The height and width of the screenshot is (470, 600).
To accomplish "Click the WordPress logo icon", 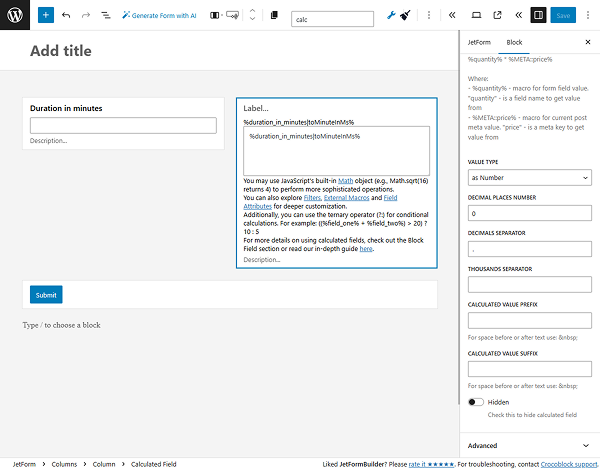I will point(16,16).
